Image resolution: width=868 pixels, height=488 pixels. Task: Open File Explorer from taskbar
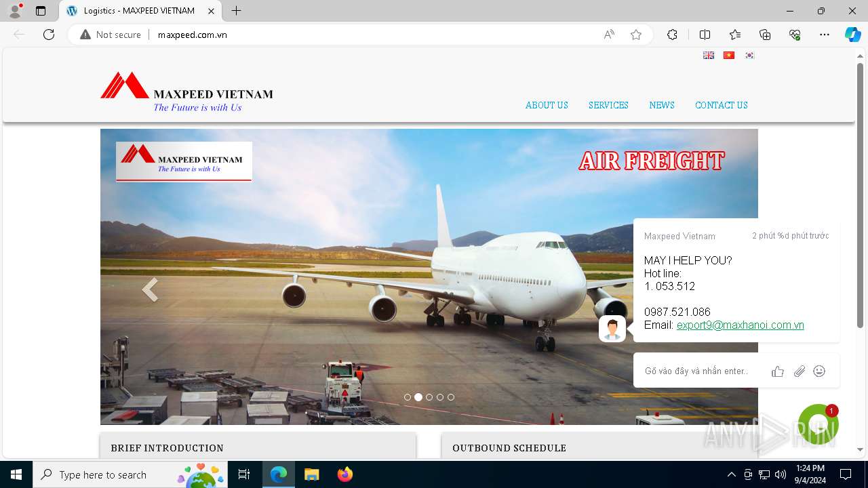311,474
